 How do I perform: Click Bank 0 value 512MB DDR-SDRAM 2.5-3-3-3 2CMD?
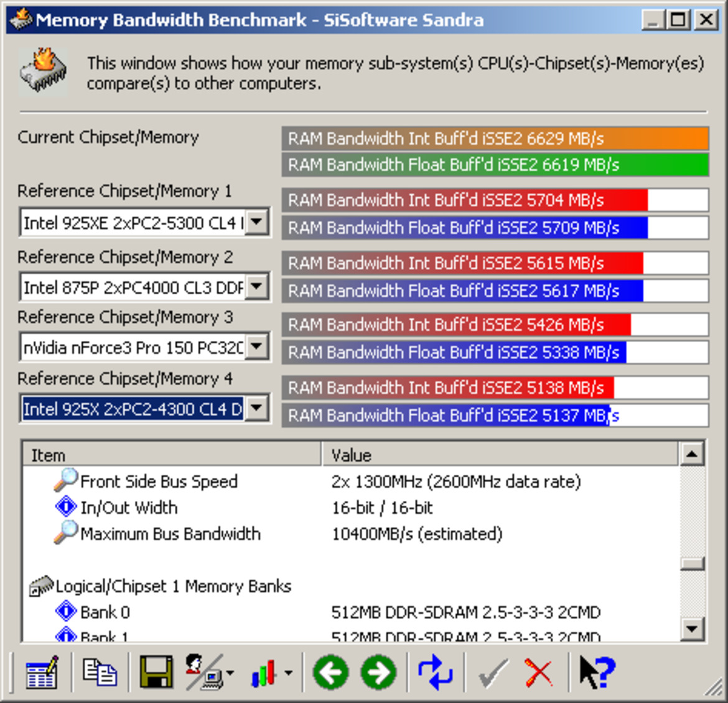point(465,612)
